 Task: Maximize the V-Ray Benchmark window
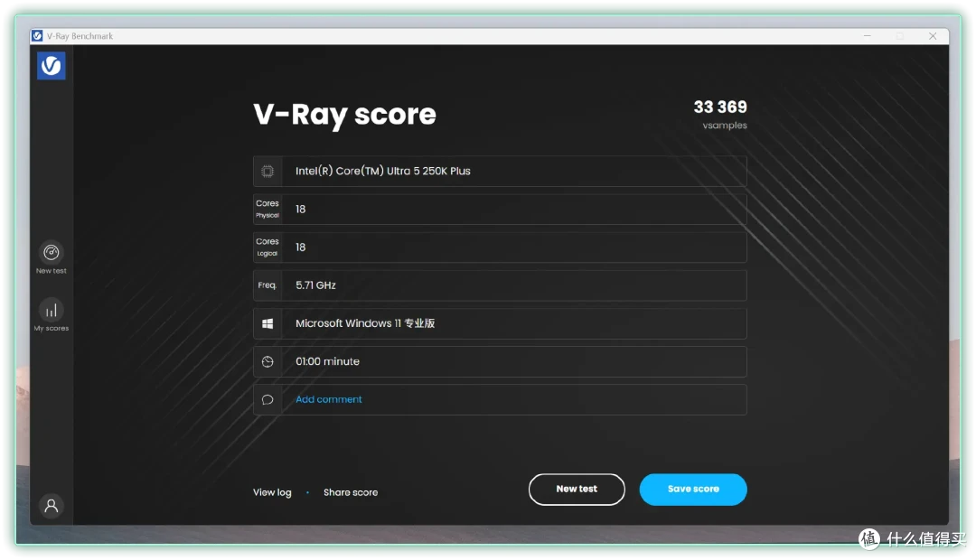[900, 36]
